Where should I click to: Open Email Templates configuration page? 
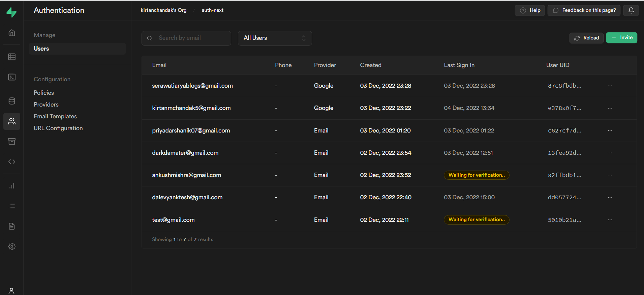click(55, 116)
